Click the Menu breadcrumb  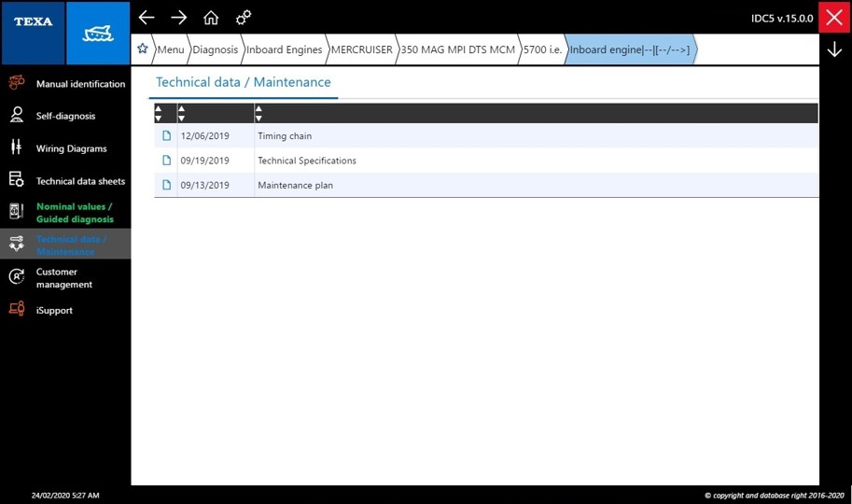click(171, 49)
